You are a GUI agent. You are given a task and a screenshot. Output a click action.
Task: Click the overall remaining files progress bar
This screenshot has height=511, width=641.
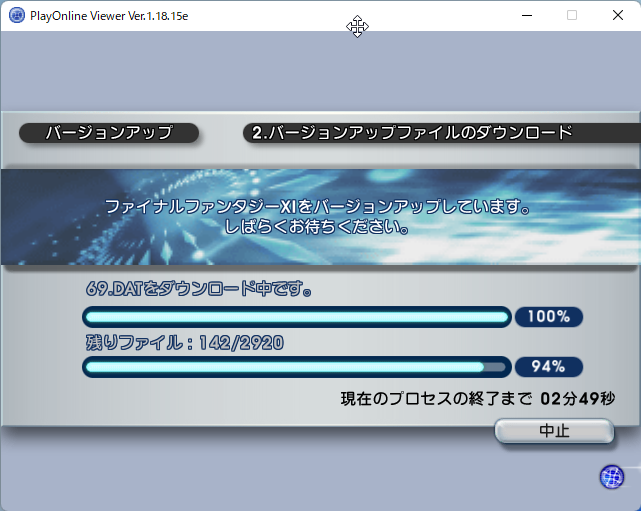pyautogui.click(x=297, y=367)
